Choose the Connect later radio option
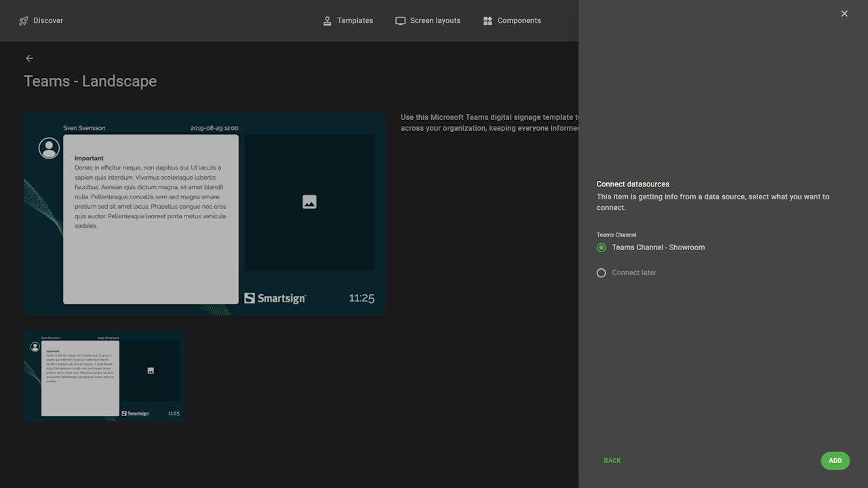Viewport: 868px width, 488px height. [601, 273]
